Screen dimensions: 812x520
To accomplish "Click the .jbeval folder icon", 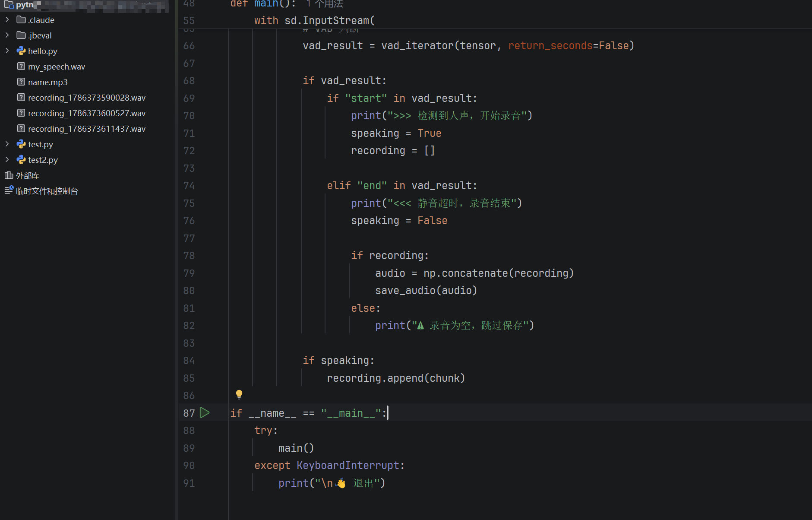I will [x=21, y=35].
